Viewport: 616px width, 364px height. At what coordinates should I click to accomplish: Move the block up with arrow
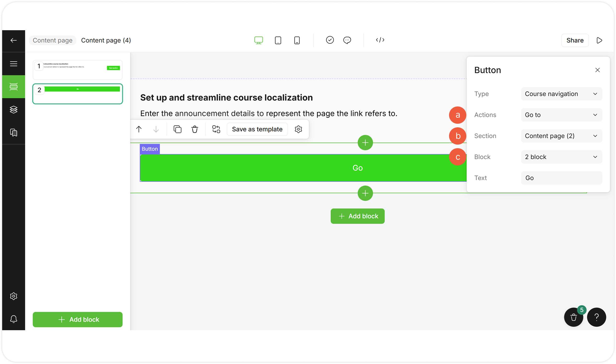point(139,129)
